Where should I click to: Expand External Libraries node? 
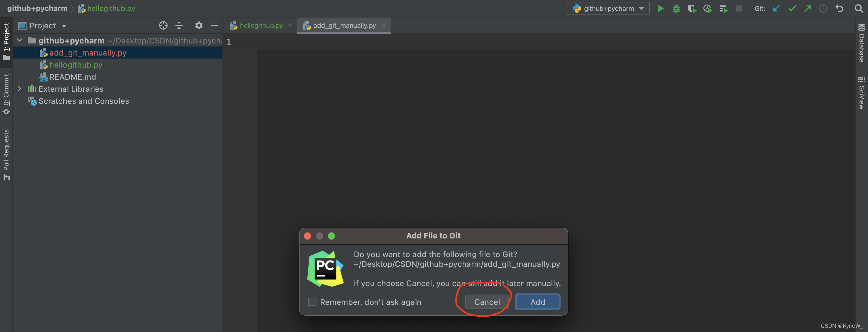pyautogui.click(x=20, y=89)
